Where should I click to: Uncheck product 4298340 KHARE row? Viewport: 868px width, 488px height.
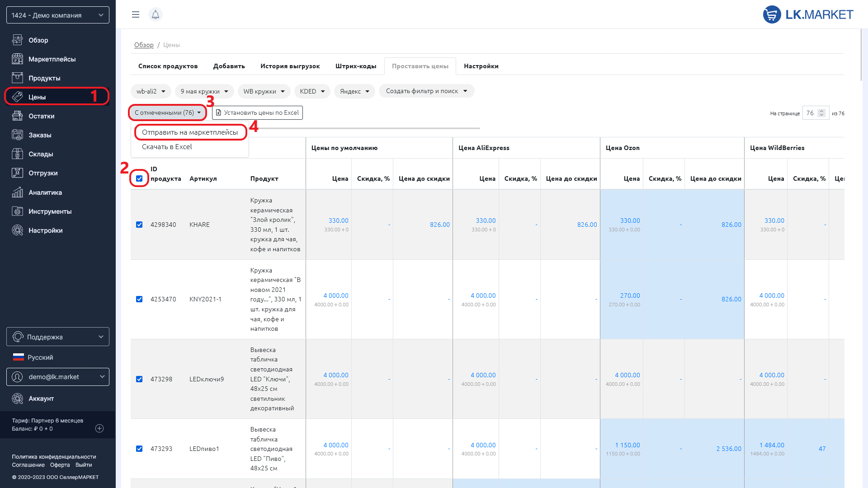139,225
